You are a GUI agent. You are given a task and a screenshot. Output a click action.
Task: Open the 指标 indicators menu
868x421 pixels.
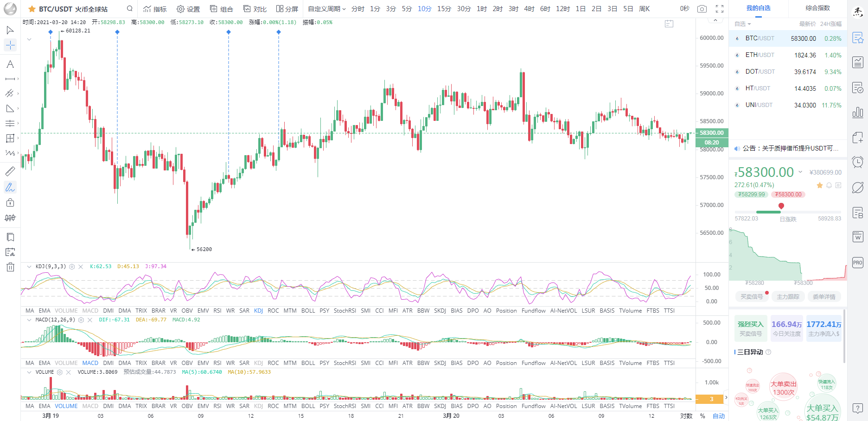pos(155,9)
